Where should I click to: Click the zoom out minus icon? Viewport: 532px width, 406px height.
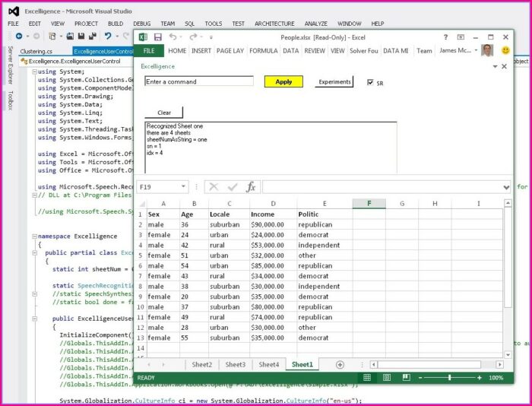tap(420, 377)
